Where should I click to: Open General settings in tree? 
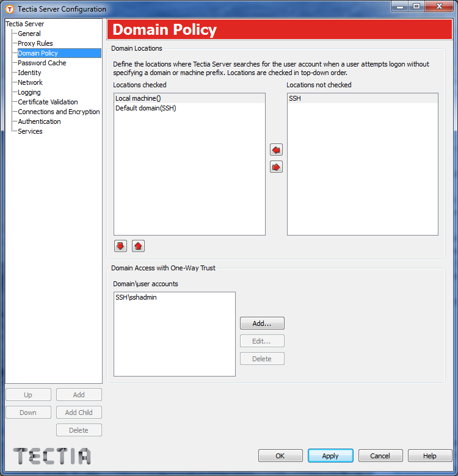(29, 34)
